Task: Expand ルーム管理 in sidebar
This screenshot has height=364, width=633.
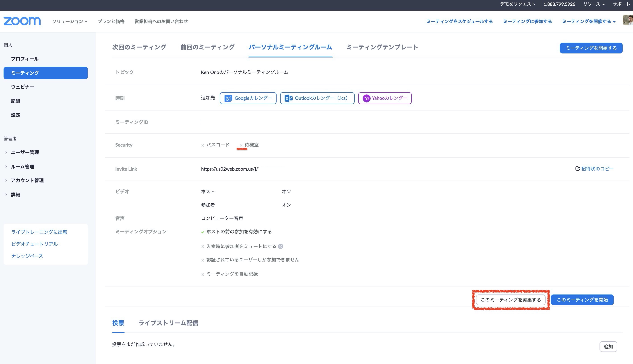Action: tap(22, 166)
